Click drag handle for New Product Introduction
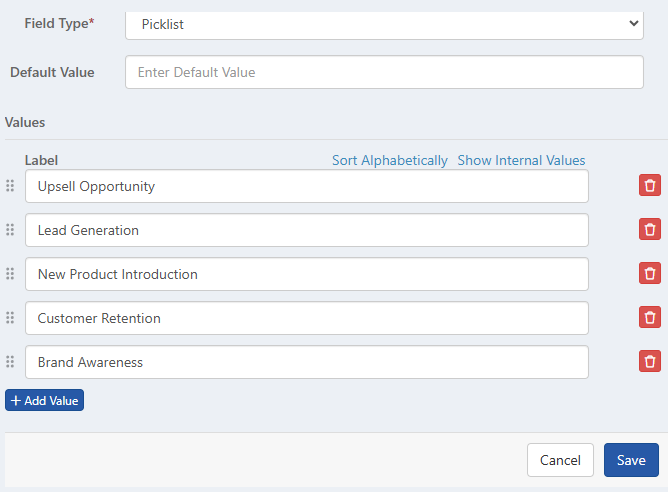Screen dimensions: 668x492 click(10, 274)
